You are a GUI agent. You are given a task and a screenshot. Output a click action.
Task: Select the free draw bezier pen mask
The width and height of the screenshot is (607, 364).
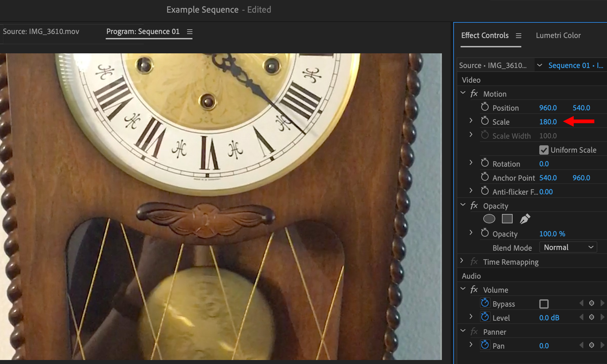(x=525, y=219)
